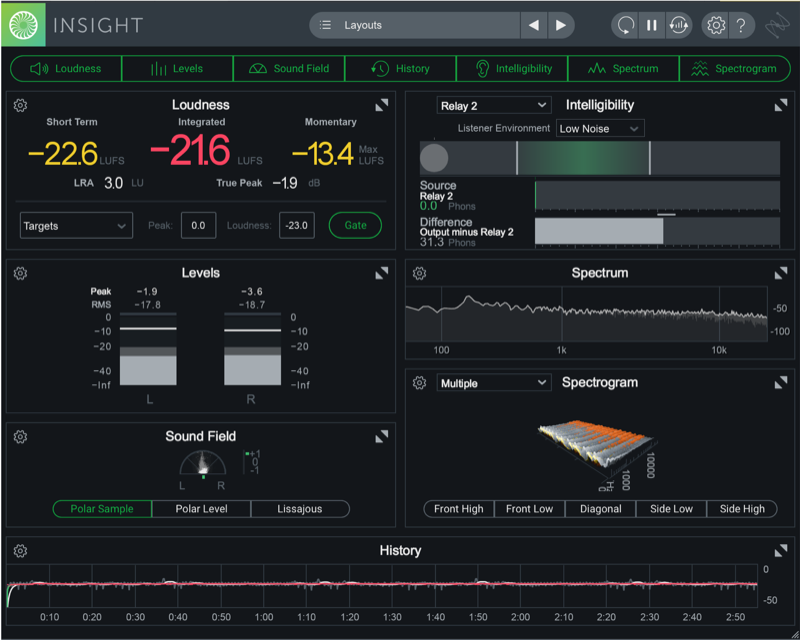Screen dimensions: 800x640
Task: Open Spectrogram panel settings gear
Action: (419, 383)
